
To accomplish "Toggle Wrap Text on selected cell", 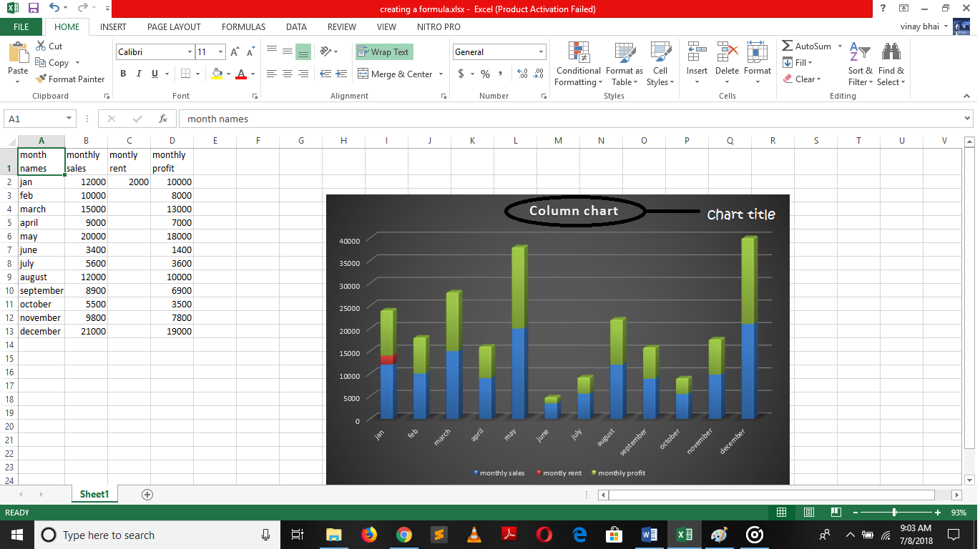I will pos(383,51).
